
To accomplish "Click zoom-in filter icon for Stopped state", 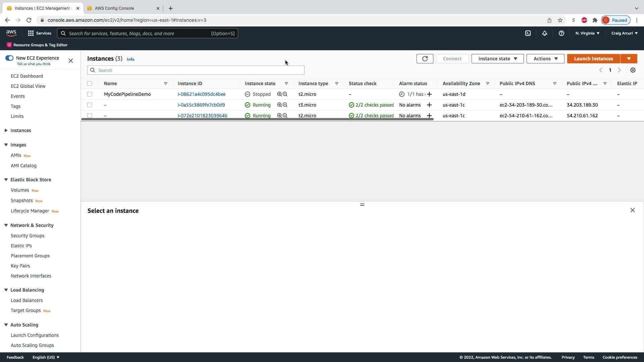I will [x=279, y=94].
